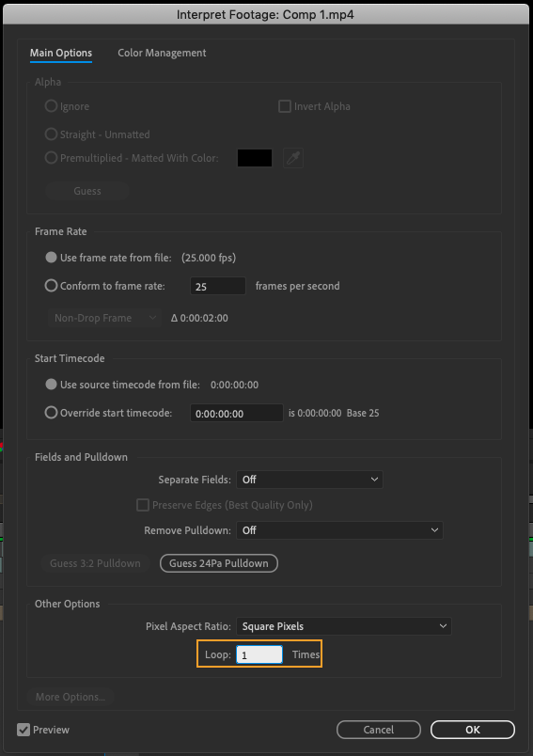The image size is (533, 756).
Task: Select Use frame rate from file option
Action: point(51,258)
